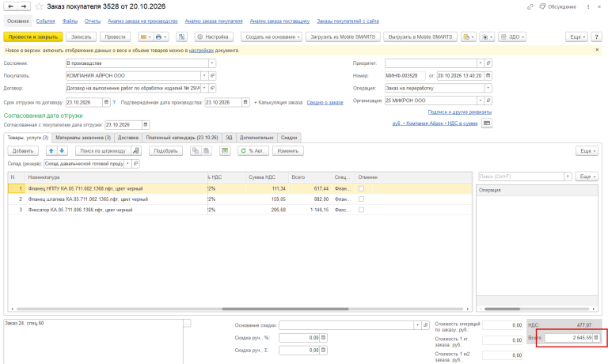Click the table's horizontal scrollbar thumb
608x364 pixels.
(x=285, y=309)
